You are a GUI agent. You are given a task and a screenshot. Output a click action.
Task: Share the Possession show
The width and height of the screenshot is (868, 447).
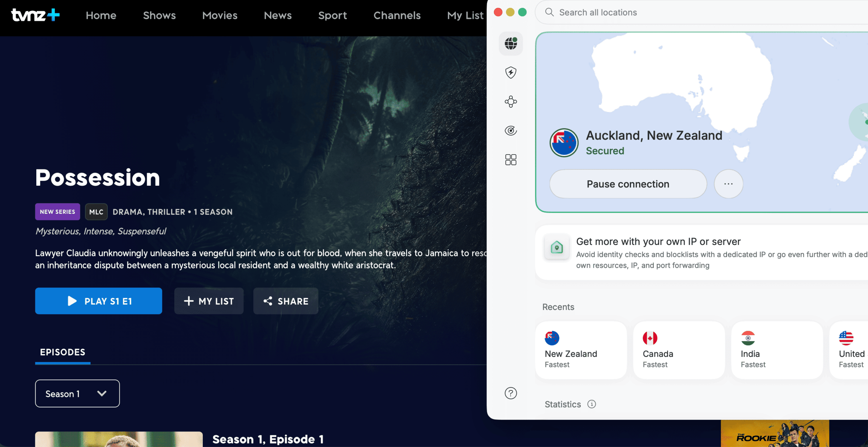(x=286, y=301)
